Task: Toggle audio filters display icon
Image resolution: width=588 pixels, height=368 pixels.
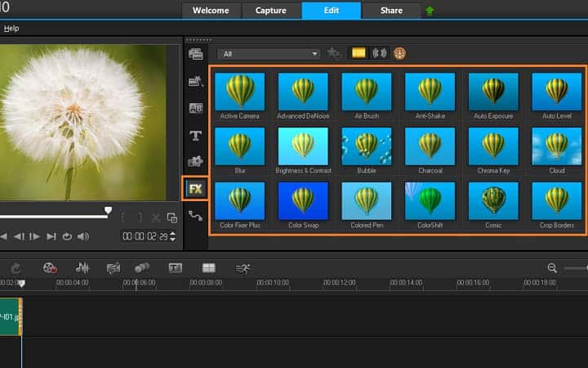Action: 379,53
